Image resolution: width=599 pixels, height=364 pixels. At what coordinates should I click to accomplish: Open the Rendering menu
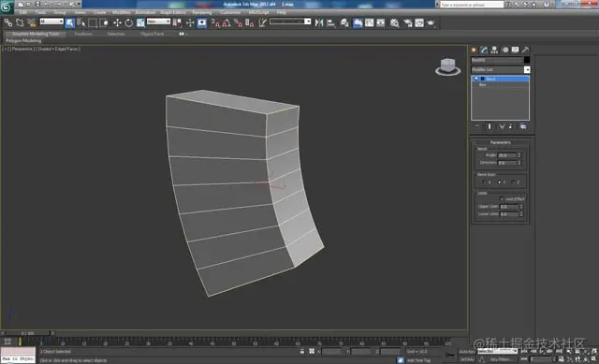202,12
